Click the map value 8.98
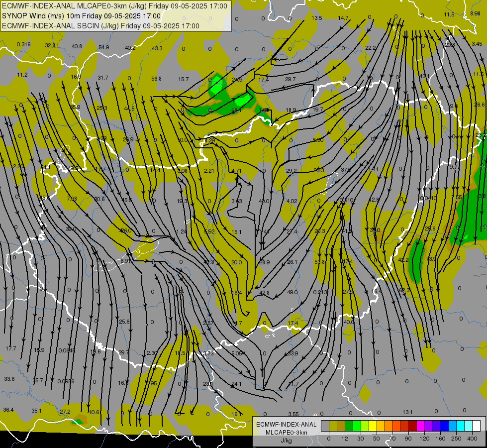 (x=475, y=13)
